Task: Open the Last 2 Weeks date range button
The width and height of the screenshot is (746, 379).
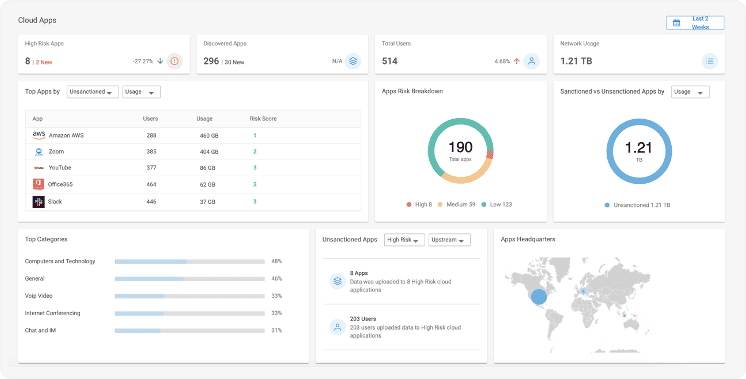Action: click(695, 23)
